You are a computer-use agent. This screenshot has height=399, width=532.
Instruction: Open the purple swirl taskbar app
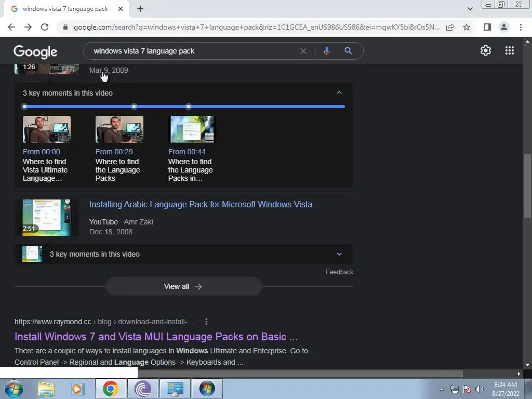[143, 389]
